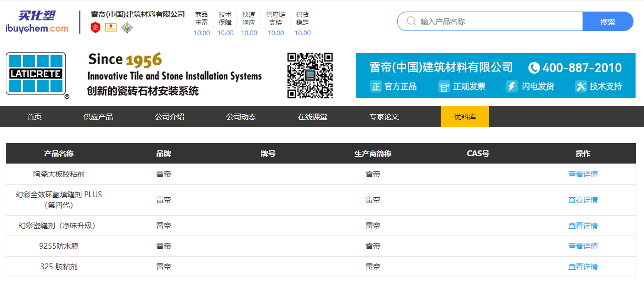Click the gray medal badge icon
This screenshot has width=644, height=285.
pyautogui.click(x=127, y=27)
